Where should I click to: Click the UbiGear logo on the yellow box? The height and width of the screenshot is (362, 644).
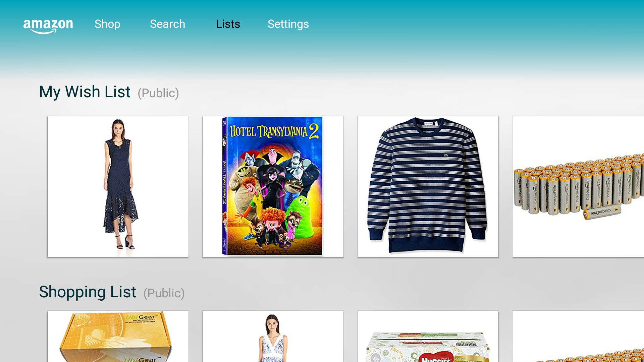click(x=141, y=317)
